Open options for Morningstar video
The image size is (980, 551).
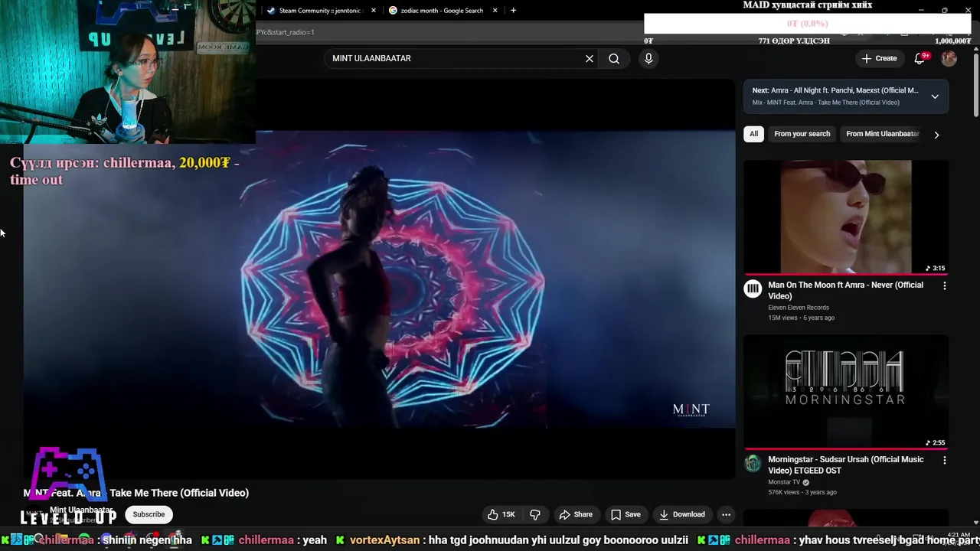(x=944, y=460)
